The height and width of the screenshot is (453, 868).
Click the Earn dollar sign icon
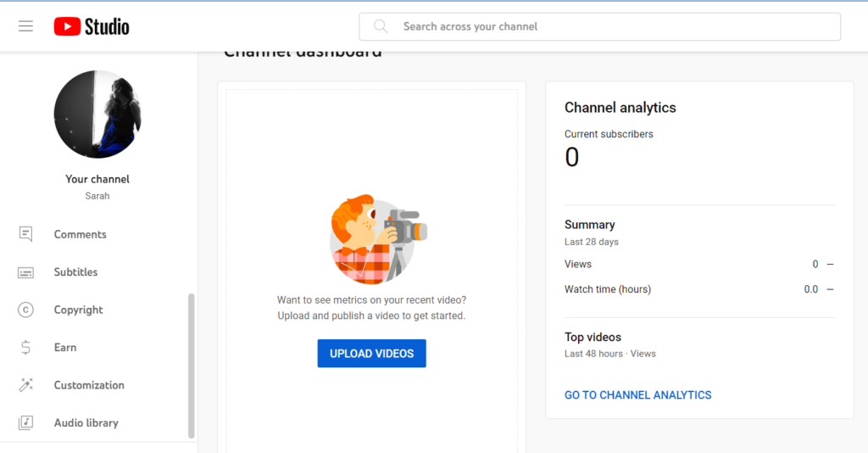(25, 347)
